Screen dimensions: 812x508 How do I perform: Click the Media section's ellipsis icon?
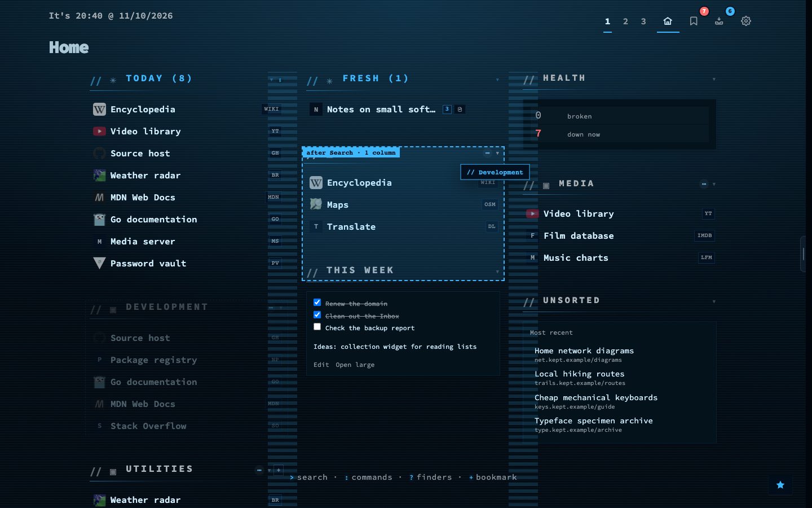704,184
